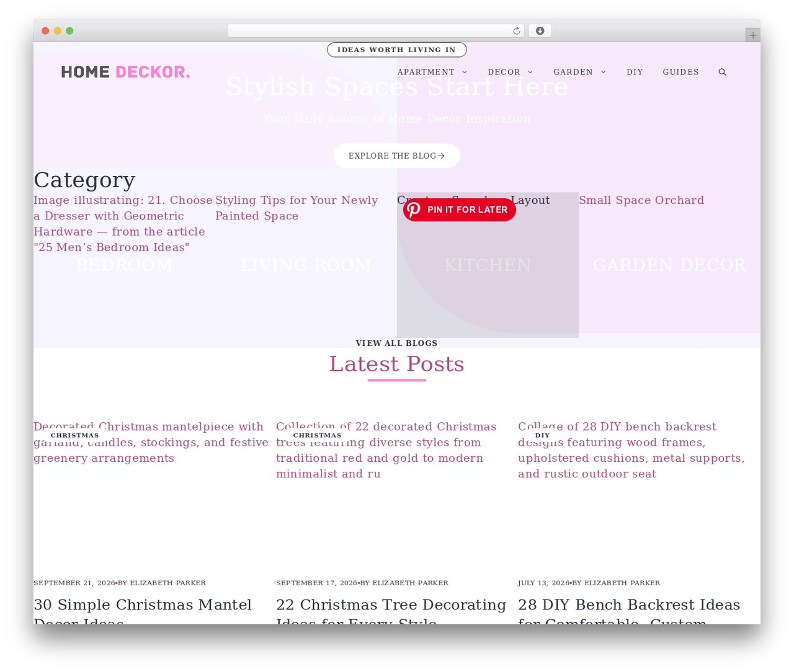Click the Latest Posts heading
The image size is (794, 672).
tap(397, 364)
